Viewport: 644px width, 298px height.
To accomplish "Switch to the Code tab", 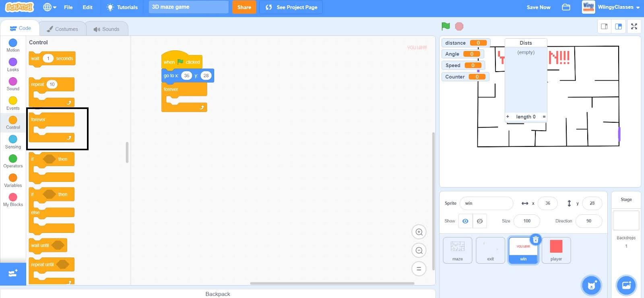I will [20, 28].
